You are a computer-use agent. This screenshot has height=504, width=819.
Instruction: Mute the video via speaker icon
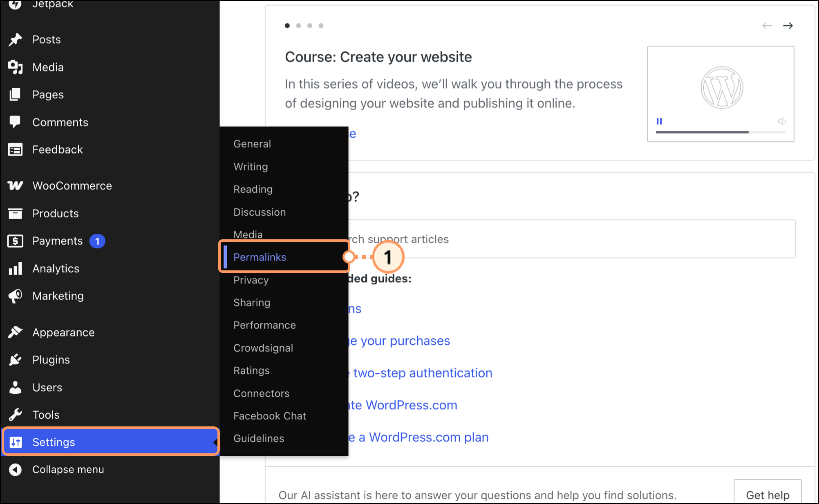click(781, 121)
